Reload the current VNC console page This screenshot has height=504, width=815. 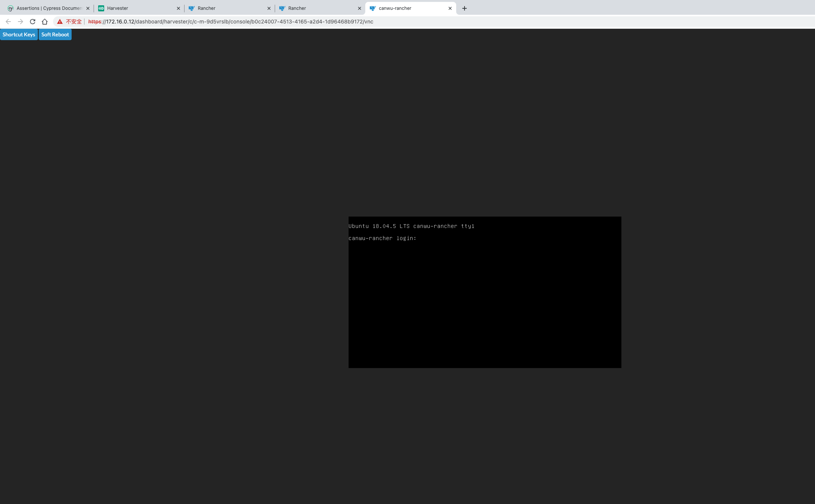tap(32, 22)
